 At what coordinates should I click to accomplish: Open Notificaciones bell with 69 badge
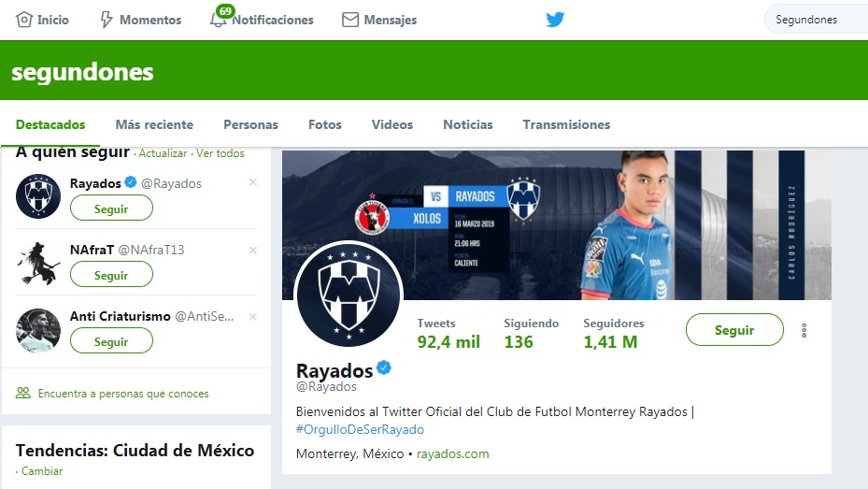click(219, 20)
